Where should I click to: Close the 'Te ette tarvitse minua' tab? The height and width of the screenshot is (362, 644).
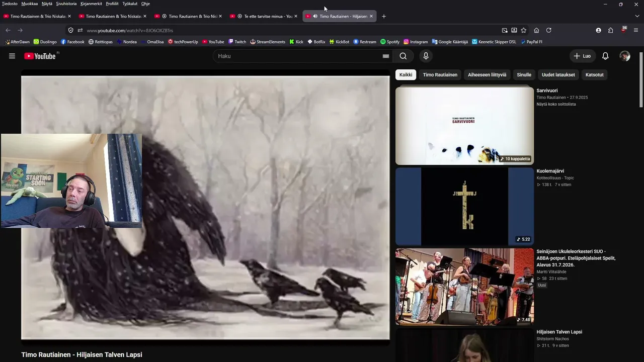pos(296,16)
